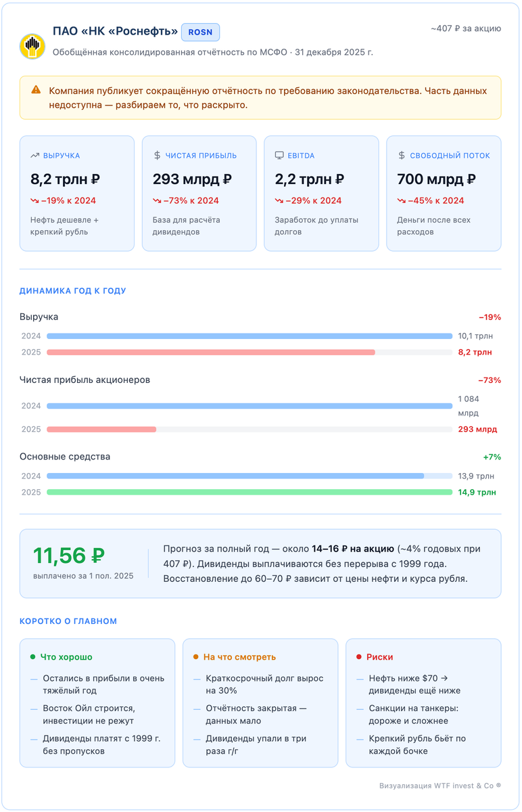Click the 2024 Основные средства blue bar
Screen dimensions: 522x812
pyautogui.click(x=235, y=476)
